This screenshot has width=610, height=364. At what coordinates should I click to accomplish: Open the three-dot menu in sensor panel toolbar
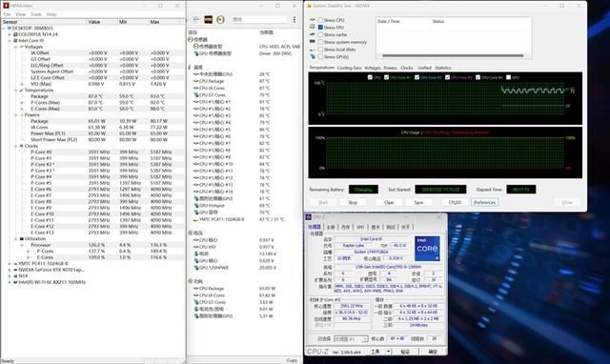[x=295, y=19]
